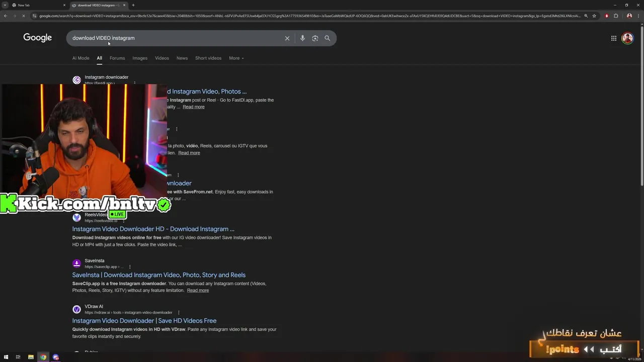644x362 pixels.
Task: Go to Google logo homepage
Action: (x=38, y=38)
